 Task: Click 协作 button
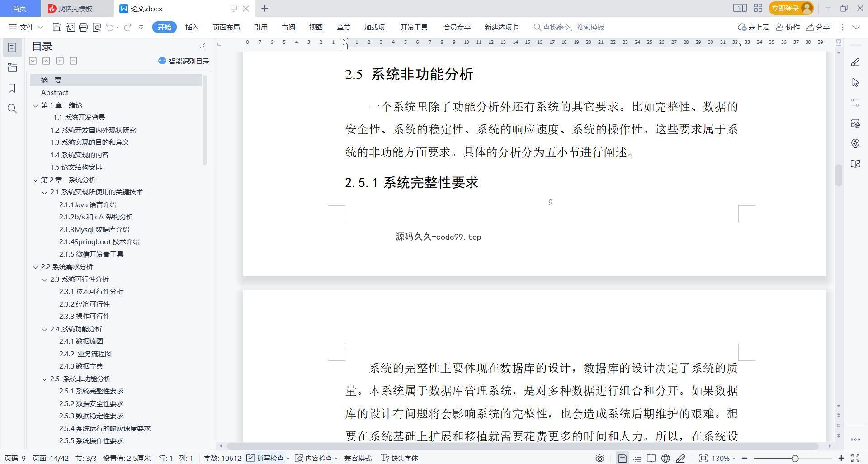click(788, 28)
